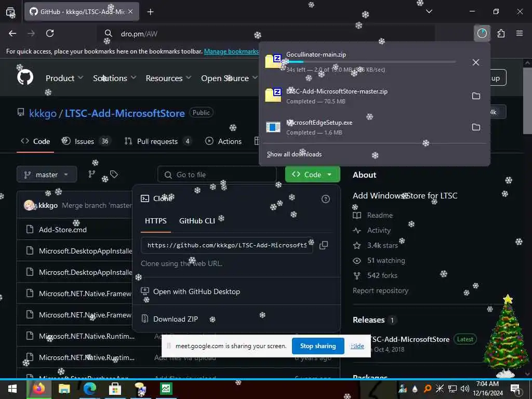Open the kkkgo commit author avatar
Image resolution: width=532 pixels, height=399 pixels.
[x=29, y=205]
